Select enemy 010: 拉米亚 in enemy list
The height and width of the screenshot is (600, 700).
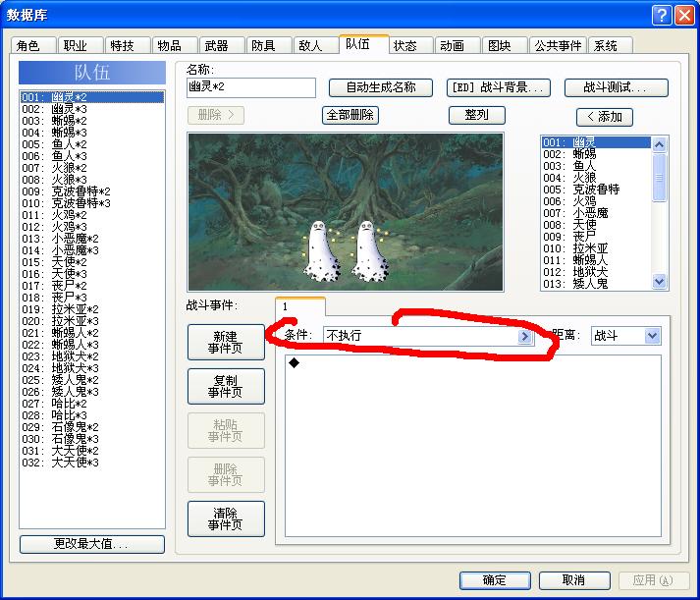click(596, 248)
